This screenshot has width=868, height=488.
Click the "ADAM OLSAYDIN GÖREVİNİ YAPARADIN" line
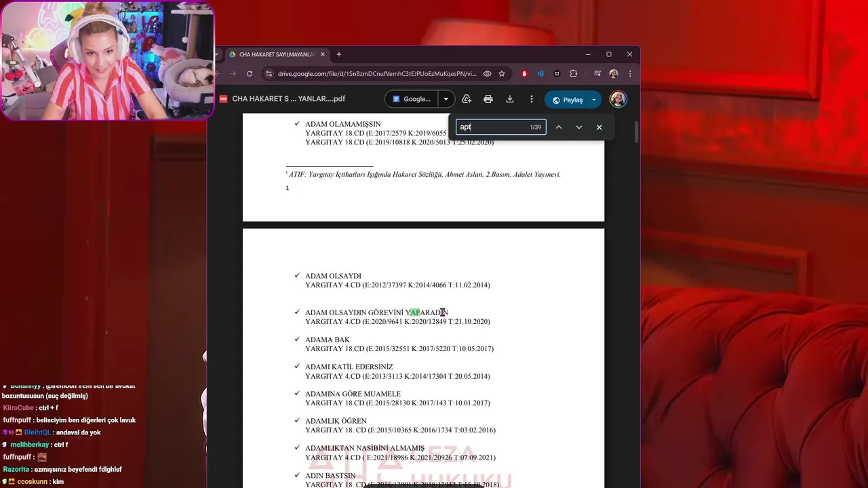tap(376, 312)
